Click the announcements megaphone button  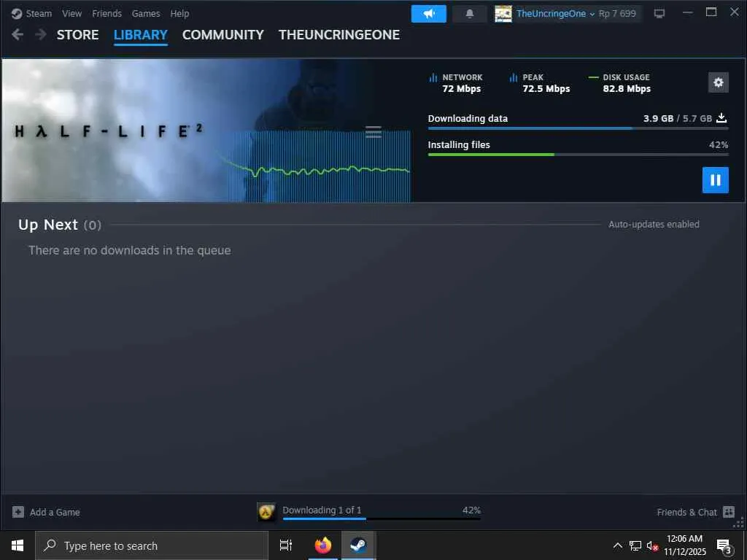coord(429,14)
